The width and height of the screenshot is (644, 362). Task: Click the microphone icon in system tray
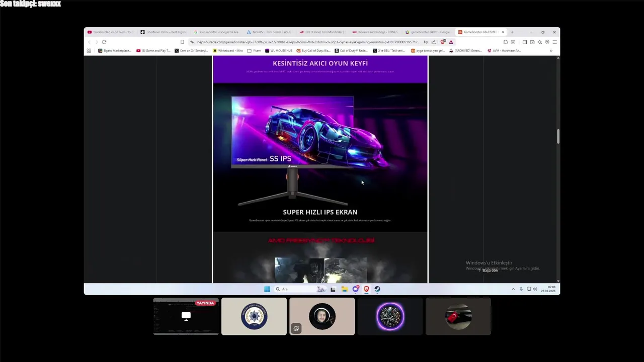pyautogui.click(x=521, y=289)
